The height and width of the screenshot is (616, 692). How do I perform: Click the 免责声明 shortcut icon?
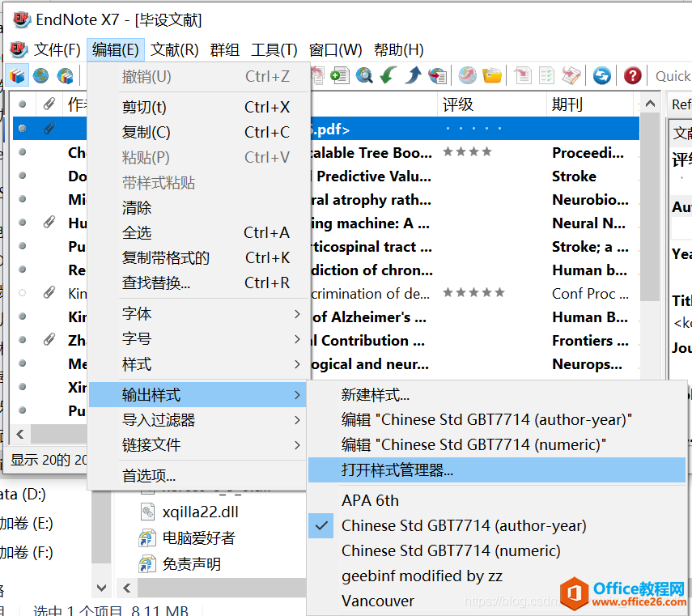click(147, 564)
